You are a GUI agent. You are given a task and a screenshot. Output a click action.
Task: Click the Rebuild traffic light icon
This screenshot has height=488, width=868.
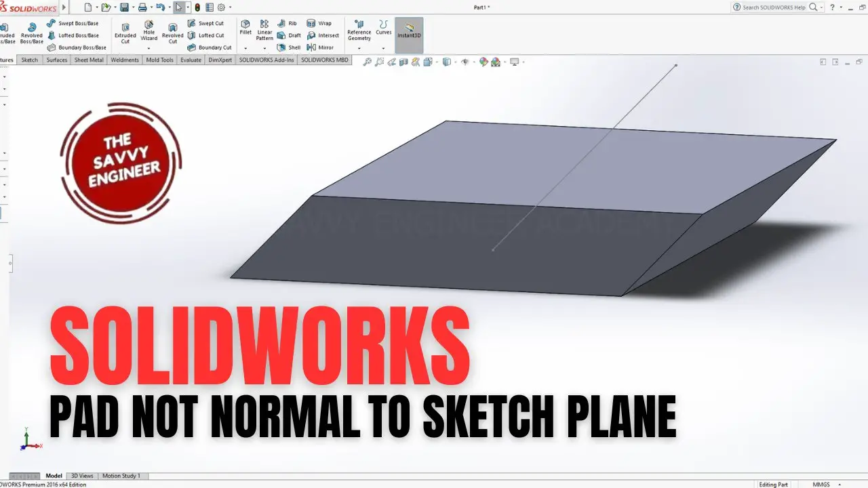[x=197, y=7]
